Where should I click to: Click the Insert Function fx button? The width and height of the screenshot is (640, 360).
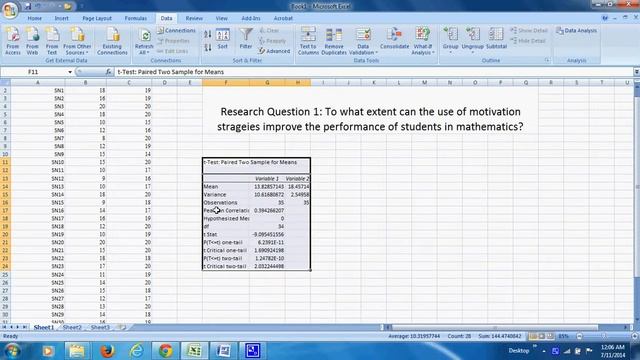tap(108, 72)
